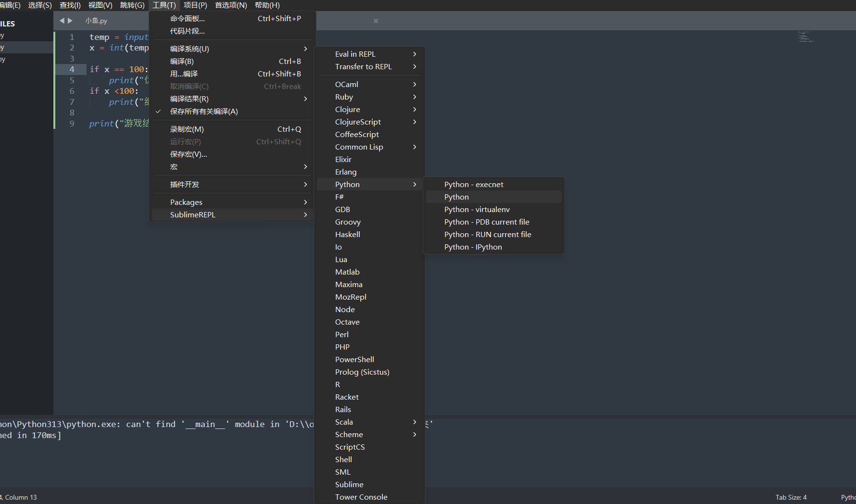The width and height of the screenshot is (856, 504).
Task: Open Ruby REPL submenu
Action: pos(369,97)
